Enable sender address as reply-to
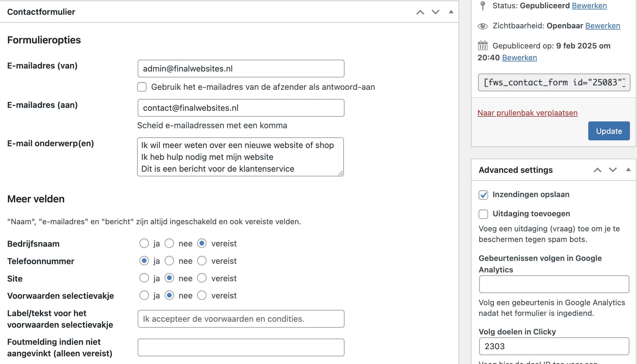Screen dimensions: 637x364 (x=142, y=87)
